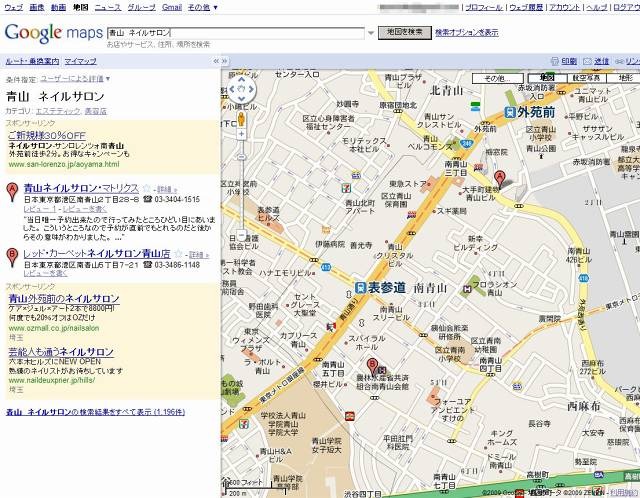Click レビューを書く under レッド・カーペット result

pos(45,273)
